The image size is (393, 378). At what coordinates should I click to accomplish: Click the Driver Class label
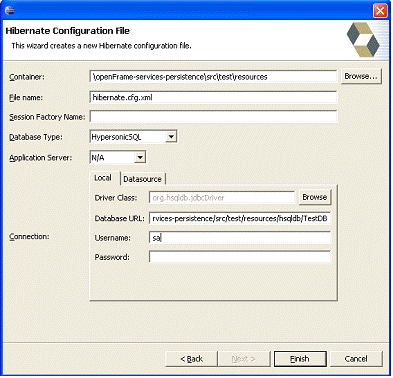point(116,198)
